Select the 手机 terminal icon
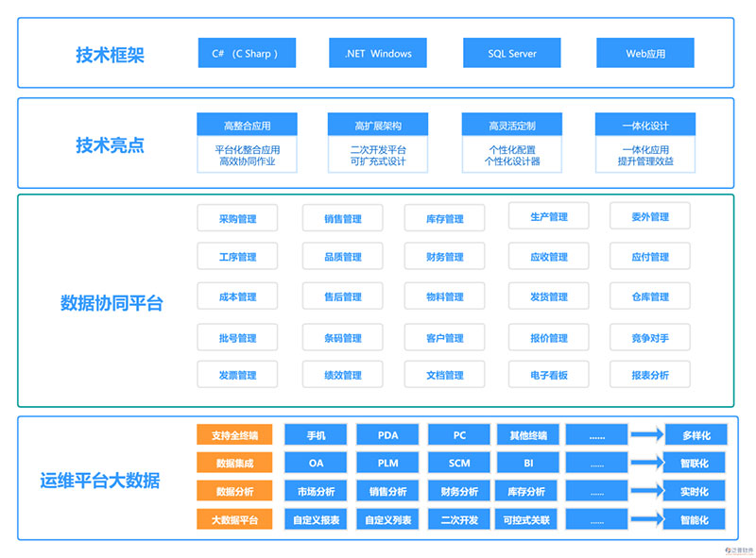756x558 pixels. (x=315, y=434)
